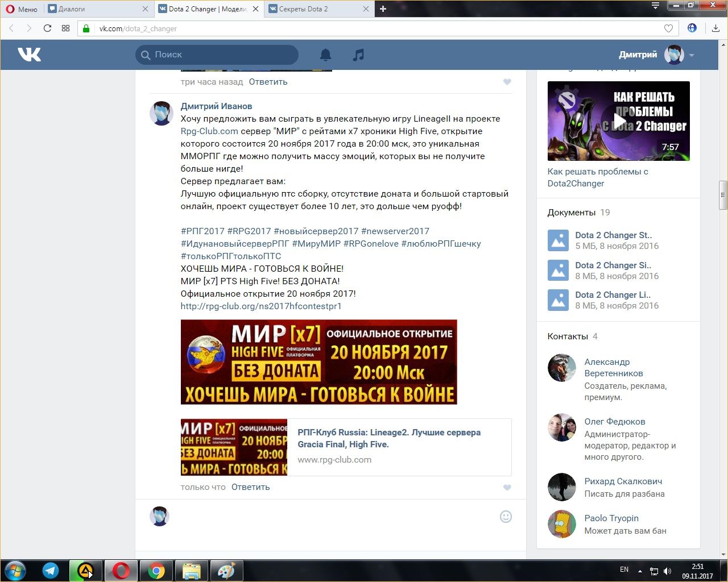
Task: Open the VK music player icon
Action: point(358,55)
